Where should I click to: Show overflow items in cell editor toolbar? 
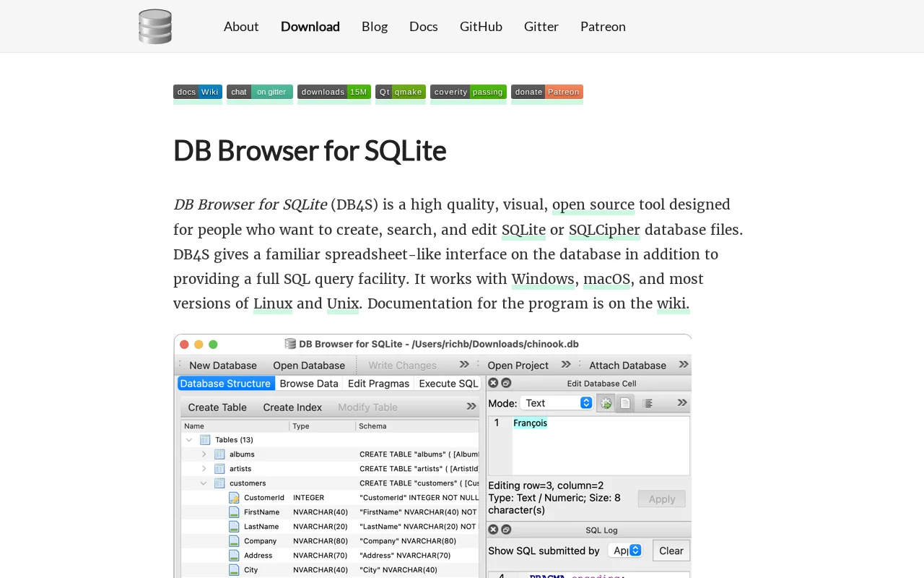tap(682, 403)
